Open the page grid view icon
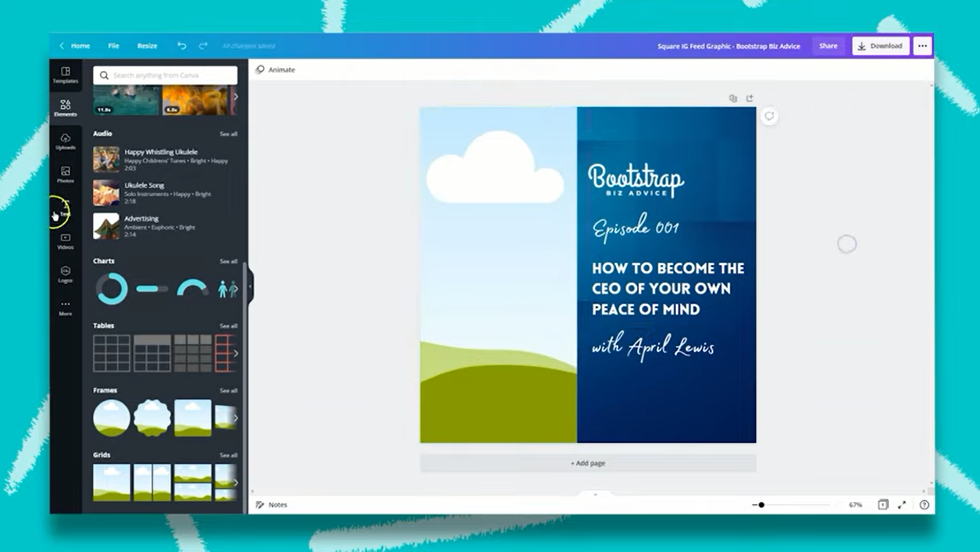 tap(883, 505)
